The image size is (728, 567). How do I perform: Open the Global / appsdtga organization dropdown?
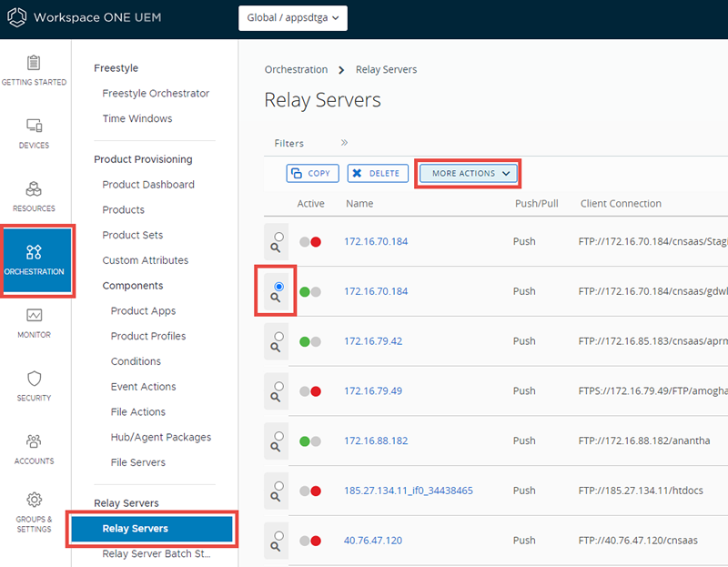tap(292, 18)
